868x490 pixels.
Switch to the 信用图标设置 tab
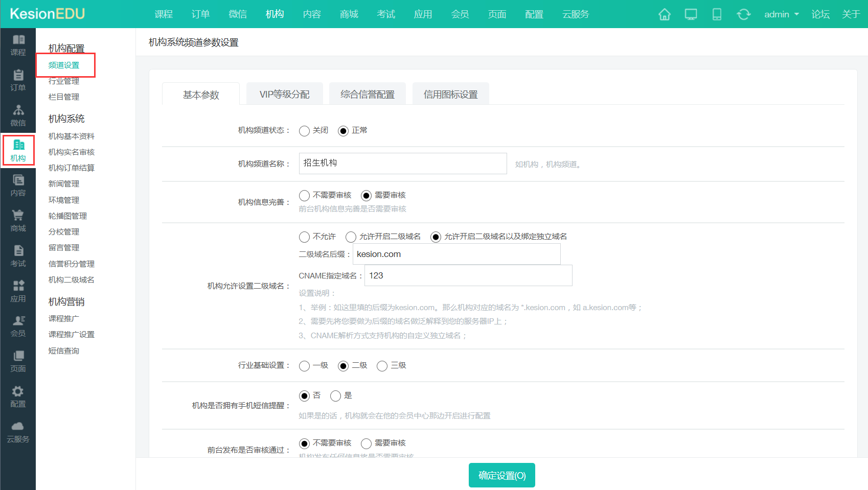450,94
